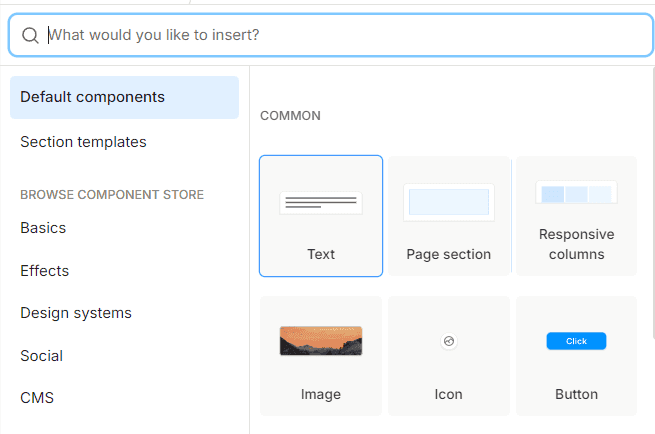Click the components list scrollbar

pyautogui.click(x=653, y=202)
